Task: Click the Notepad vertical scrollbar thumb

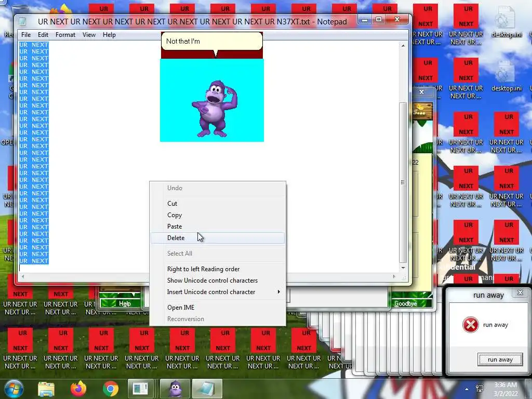Action: click(403, 182)
